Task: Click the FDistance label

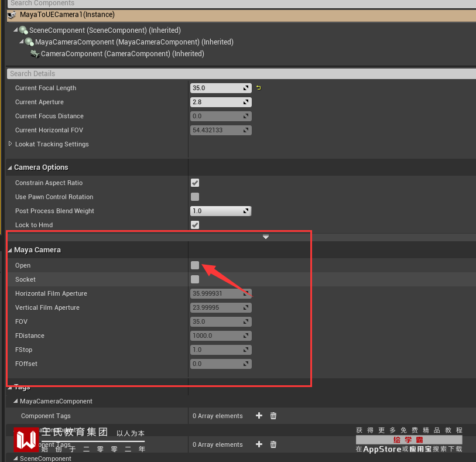Action: (30, 336)
